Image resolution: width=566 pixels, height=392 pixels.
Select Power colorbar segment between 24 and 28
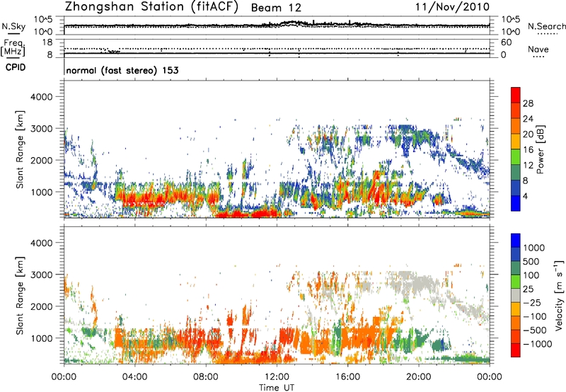pyautogui.click(x=516, y=110)
